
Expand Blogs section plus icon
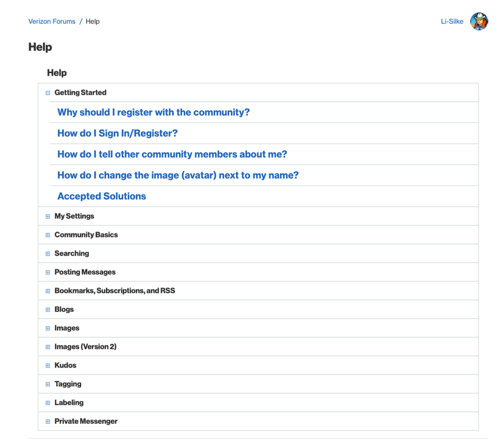coord(48,309)
